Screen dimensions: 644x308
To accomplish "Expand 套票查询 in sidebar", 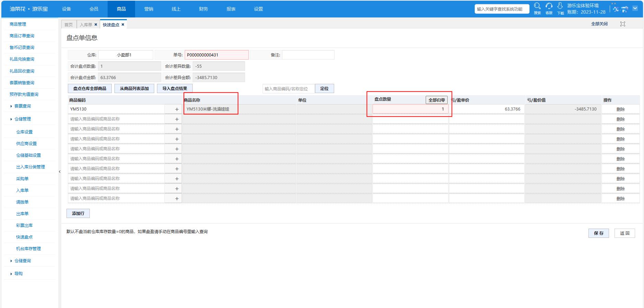I will point(22,106).
